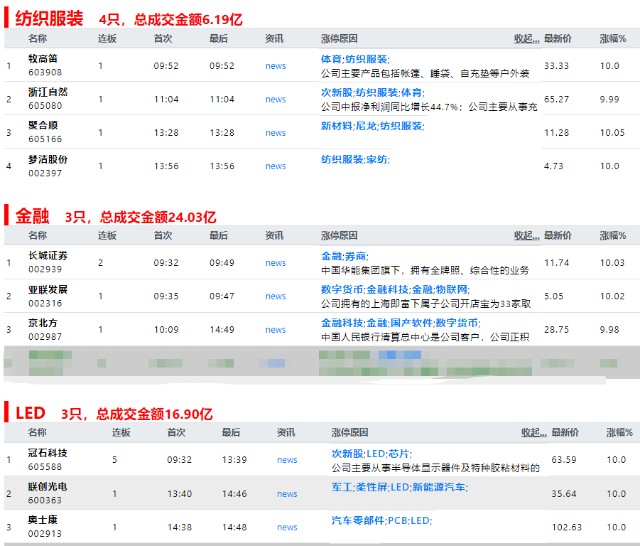Click 纺织服装;家纺 tags for 梦洁股份
This screenshot has width=640, height=546.
(x=355, y=160)
